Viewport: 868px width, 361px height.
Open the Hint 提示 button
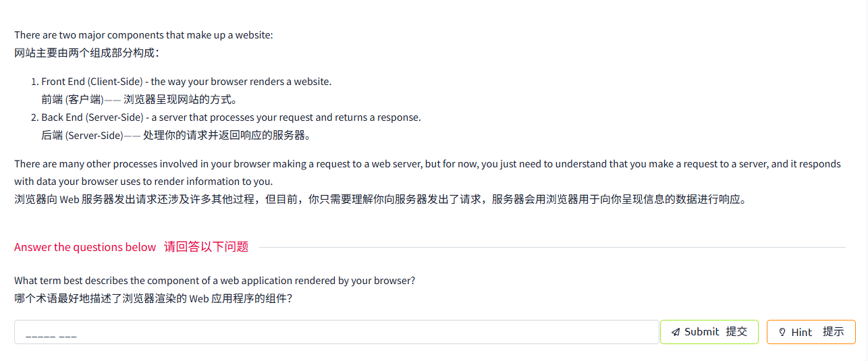pos(811,332)
